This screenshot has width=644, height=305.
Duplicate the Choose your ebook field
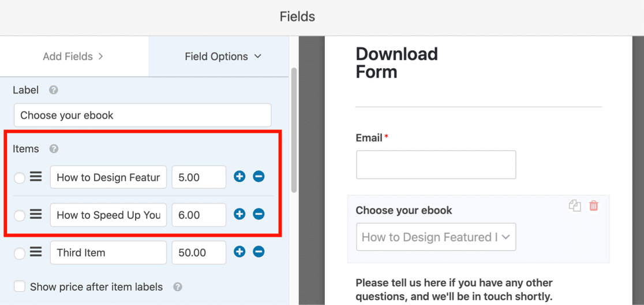point(575,206)
